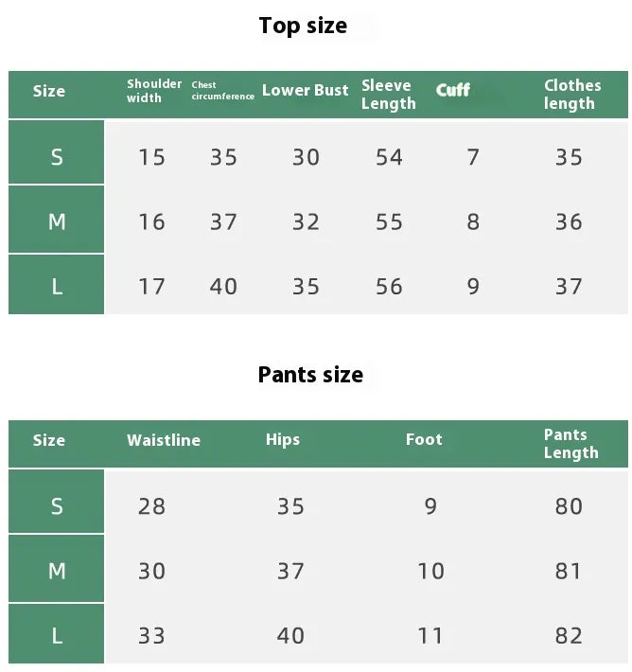Click the Lower Bust column header
The image size is (632, 672).
[x=305, y=91]
